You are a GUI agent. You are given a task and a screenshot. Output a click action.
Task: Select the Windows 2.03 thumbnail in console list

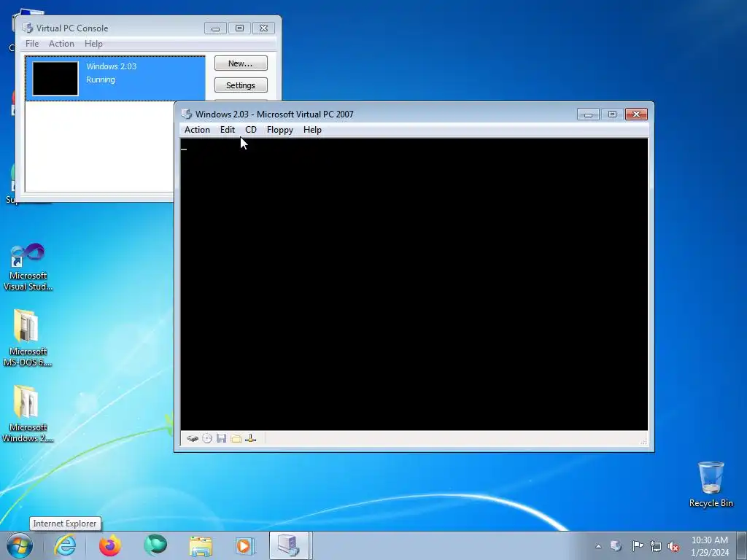click(55, 79)
